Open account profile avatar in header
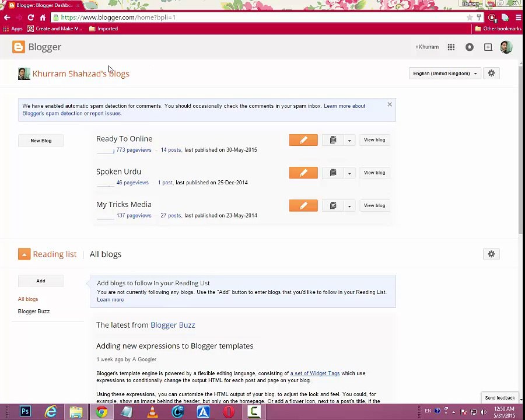The height and width of the screenshot is (420, 525). point(506,47)
